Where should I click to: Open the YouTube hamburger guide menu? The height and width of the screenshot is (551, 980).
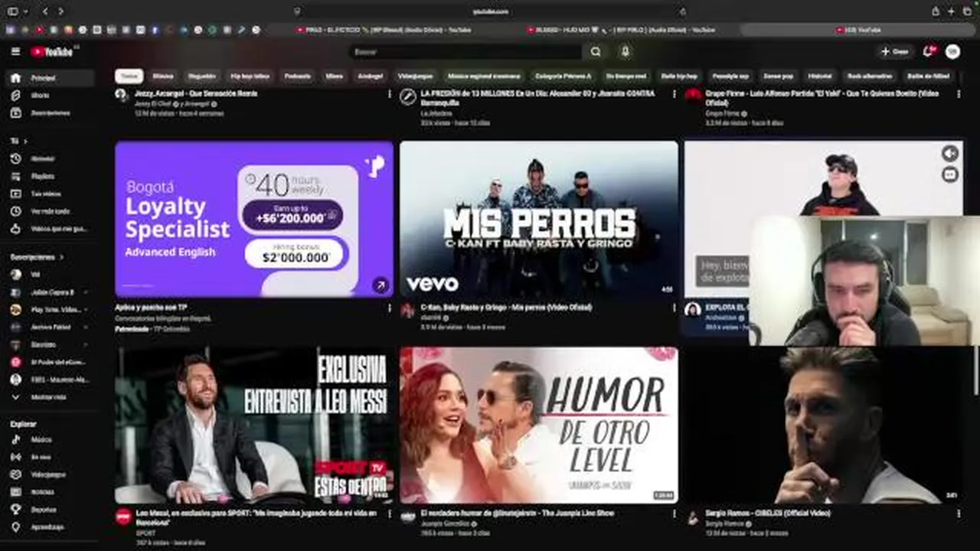click(15, 51)
